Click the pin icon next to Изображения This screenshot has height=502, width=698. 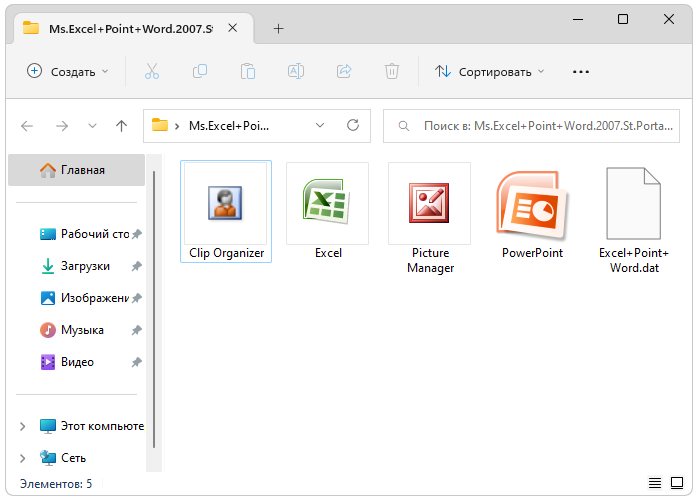[137, 298]
